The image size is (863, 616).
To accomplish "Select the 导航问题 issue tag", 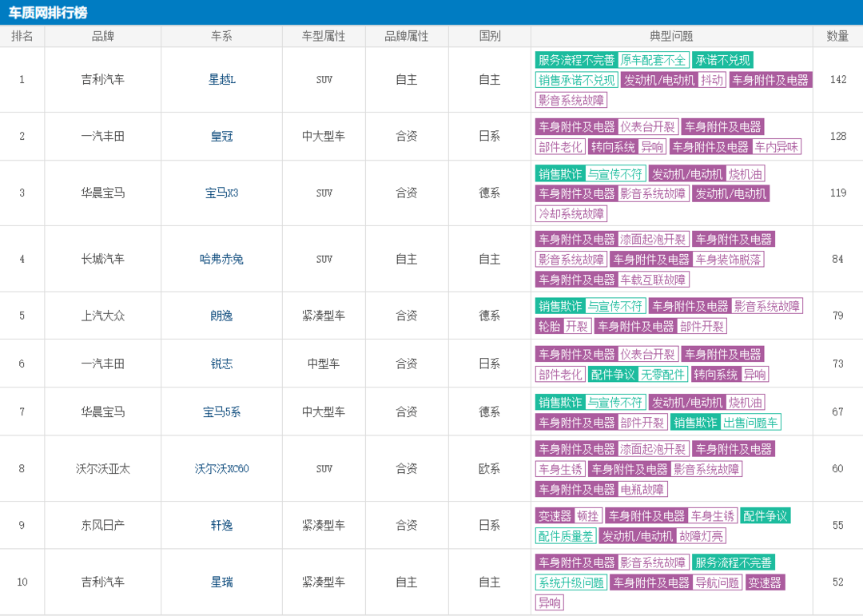I will pyautogui.click(x=717, y=582).
